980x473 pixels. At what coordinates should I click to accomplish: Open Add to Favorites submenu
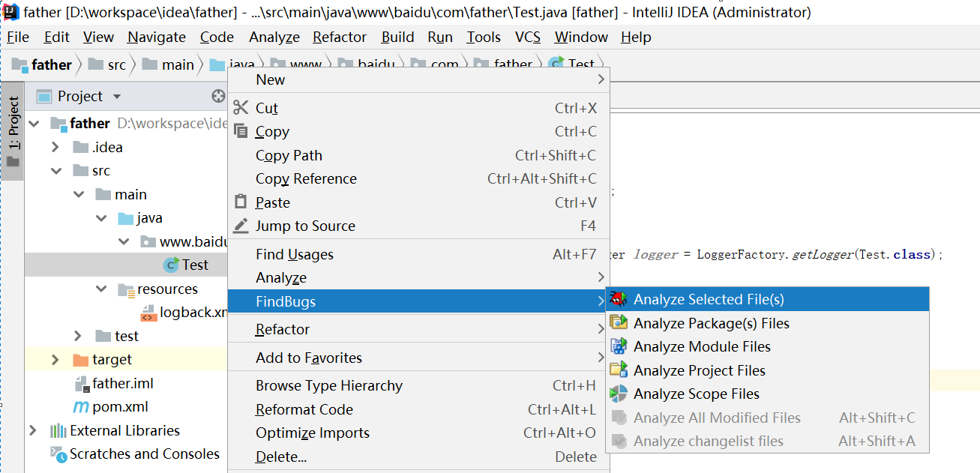[418, 358]
